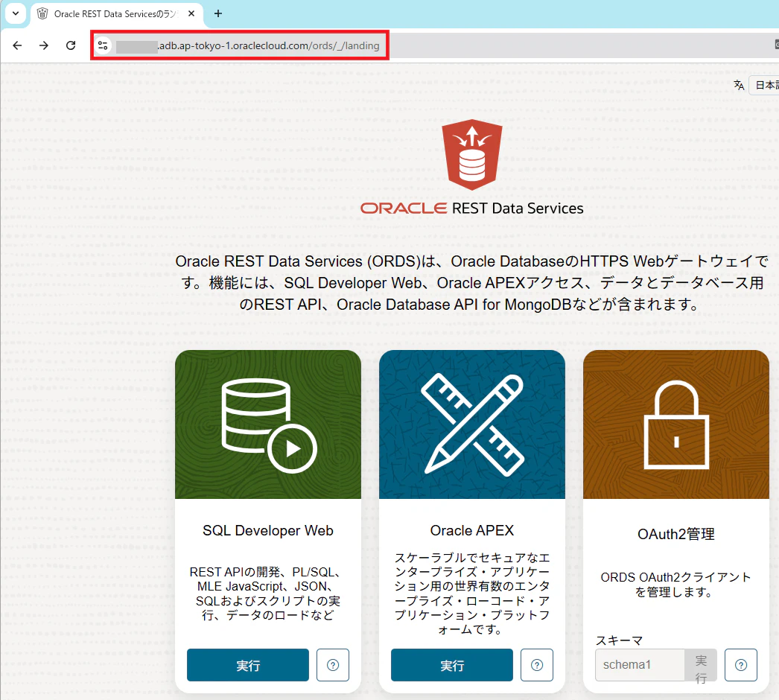Launch Oracle APEX with 実行 button

click(452, 665)
